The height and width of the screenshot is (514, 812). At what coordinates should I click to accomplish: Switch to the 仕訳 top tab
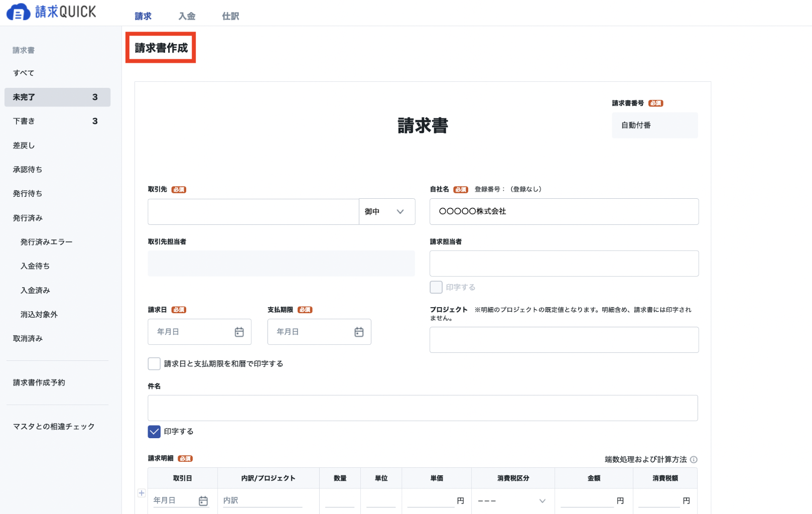(x=230, y=16)
